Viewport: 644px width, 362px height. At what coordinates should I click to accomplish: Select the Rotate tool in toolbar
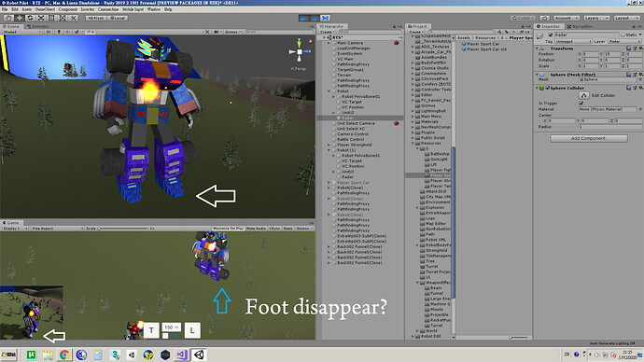tap(30, 18)
